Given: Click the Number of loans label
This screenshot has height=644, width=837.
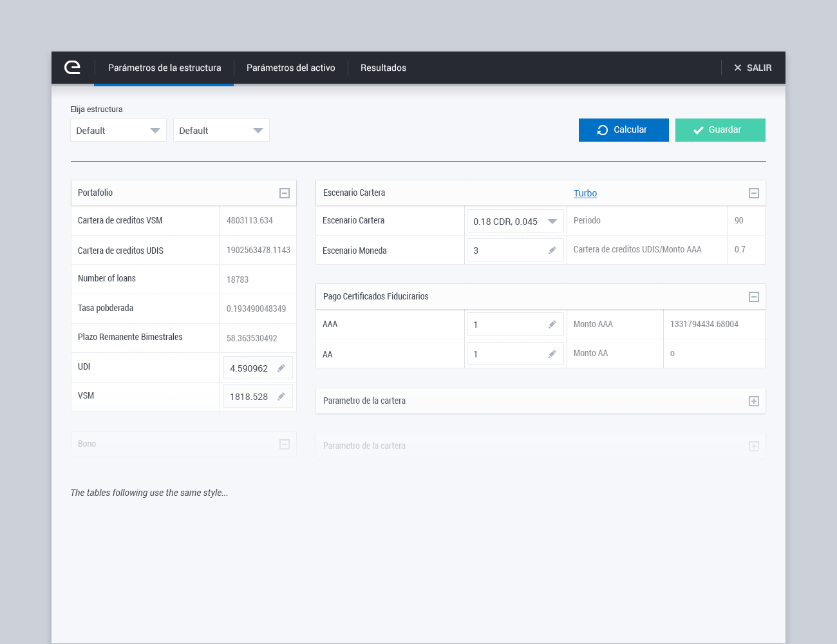Looking at the screenshot, I should point(107,278).
